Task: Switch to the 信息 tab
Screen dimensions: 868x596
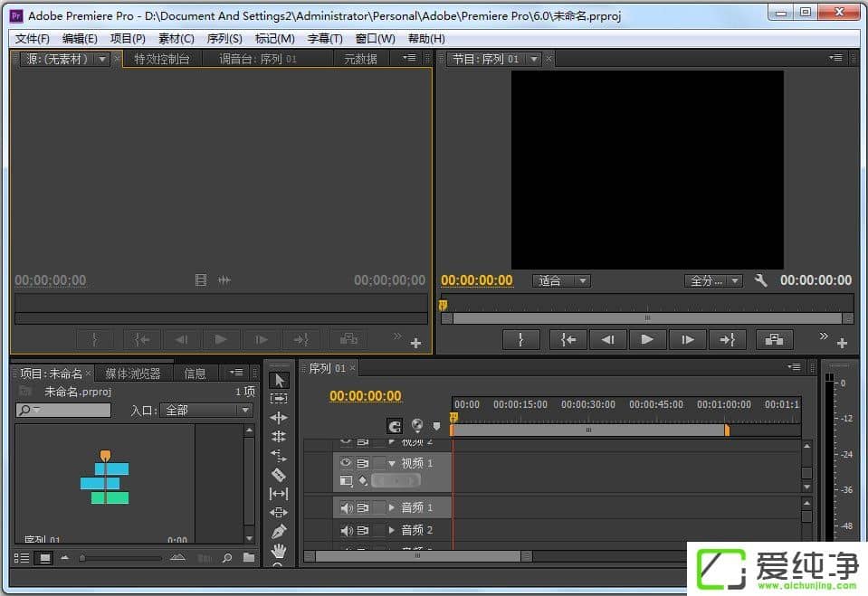Action: (195, 374)
